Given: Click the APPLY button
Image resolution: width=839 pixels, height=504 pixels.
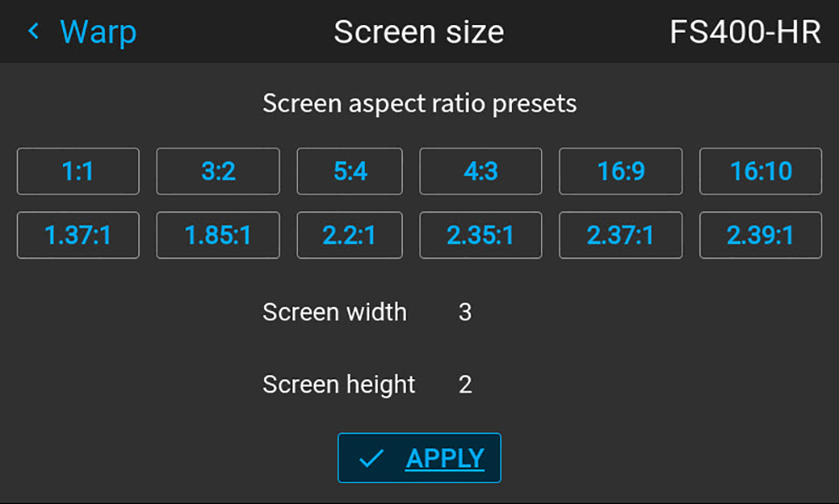Looking at the screenshot, I should coord(419,458).
